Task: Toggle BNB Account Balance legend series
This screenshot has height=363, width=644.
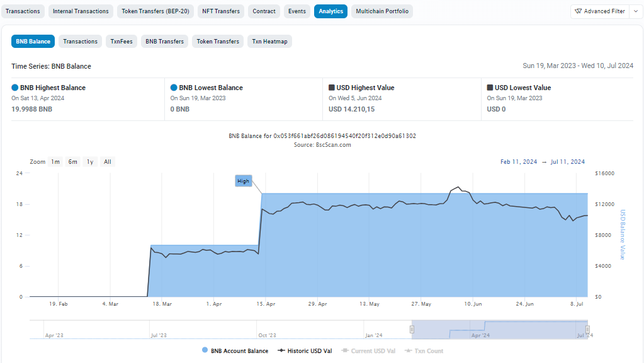Action: pyautogui.click(x=235, y=351)
